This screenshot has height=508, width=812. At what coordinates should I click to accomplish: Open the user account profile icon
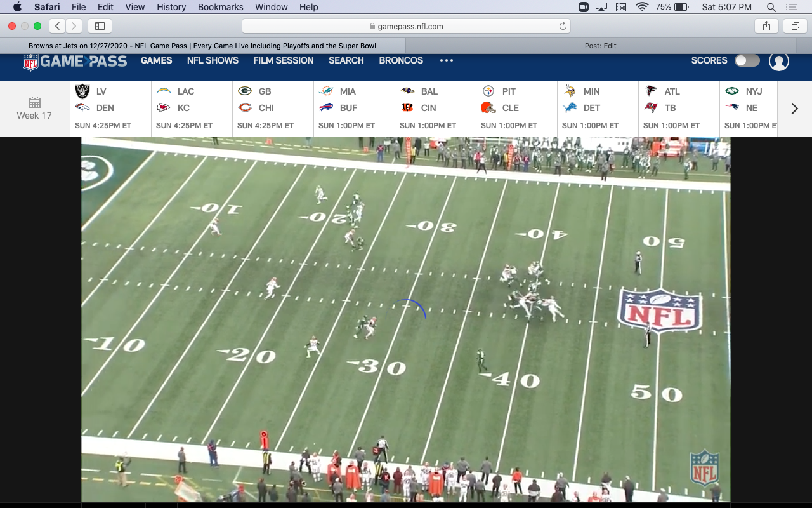[x=779, y=61]
